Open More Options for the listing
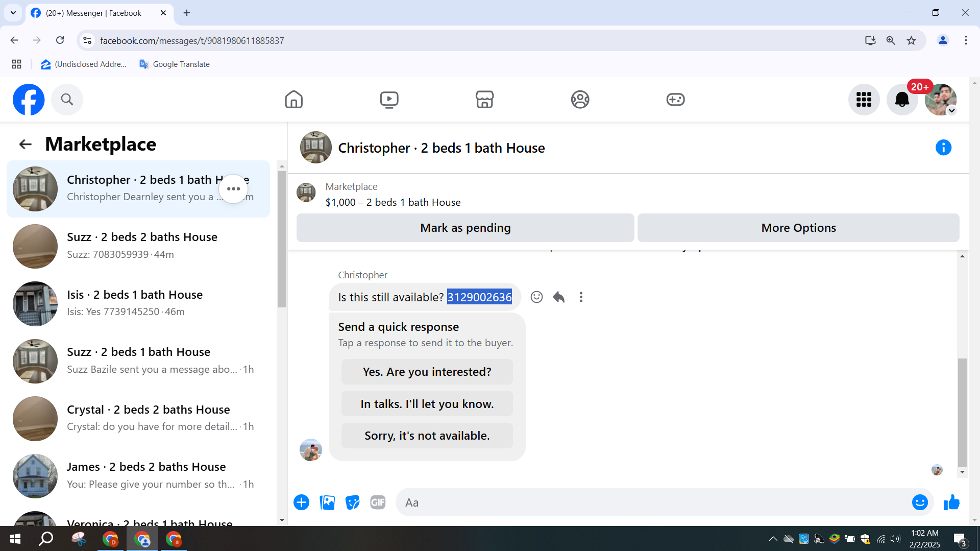The image size is (980, 551). click(798, 228)
